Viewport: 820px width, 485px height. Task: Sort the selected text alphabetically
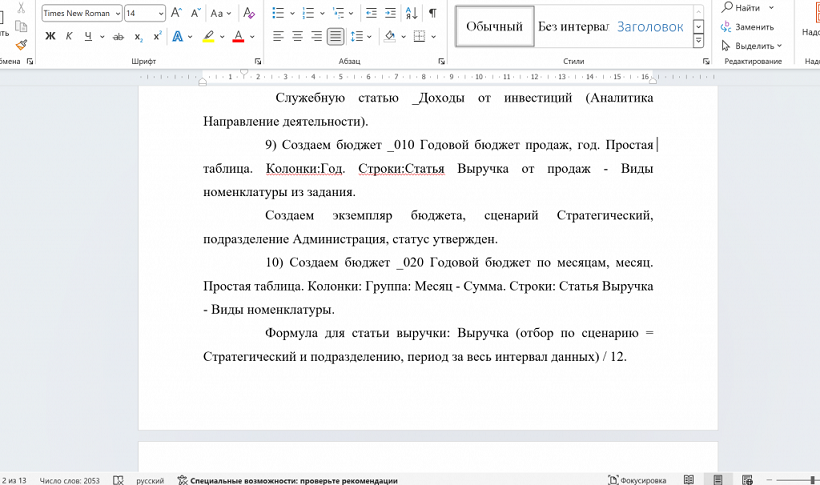click(x=413, y=13)
